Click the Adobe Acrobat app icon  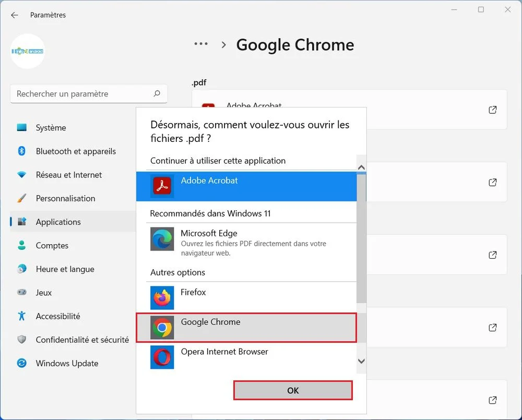pos(162,186)
